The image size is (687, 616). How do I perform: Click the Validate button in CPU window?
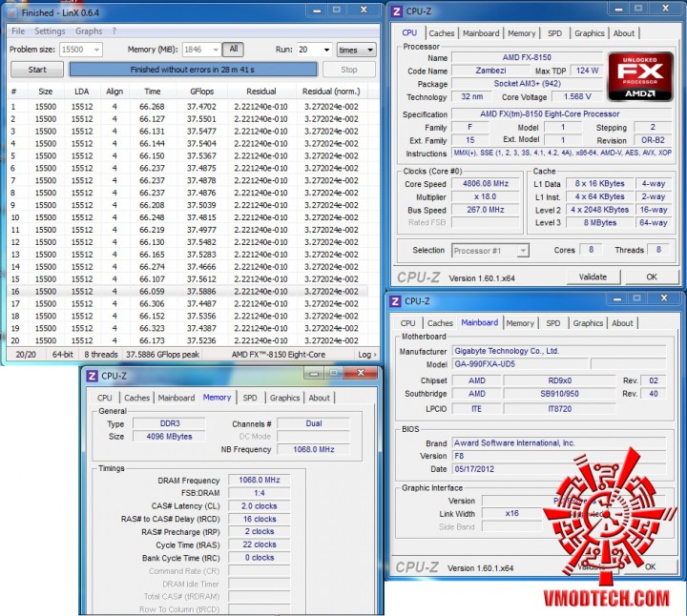click(593, 277)
